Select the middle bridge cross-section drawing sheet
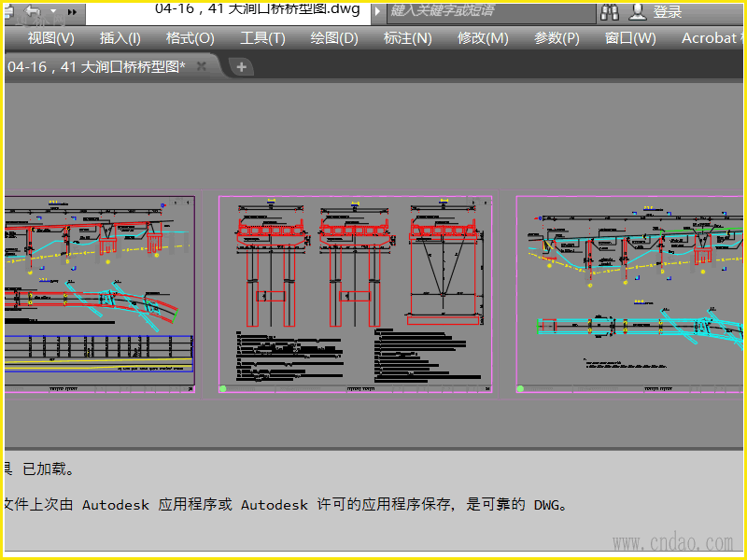 click(x=356, y=294)
